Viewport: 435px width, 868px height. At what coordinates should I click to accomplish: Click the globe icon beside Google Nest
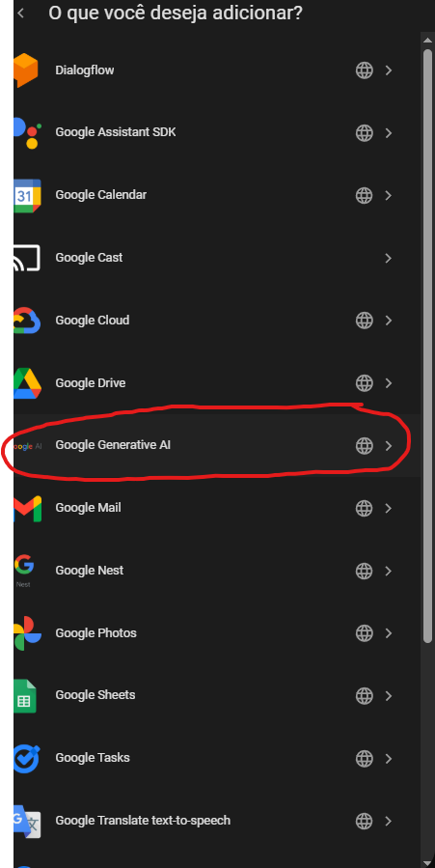coord(364,571)
